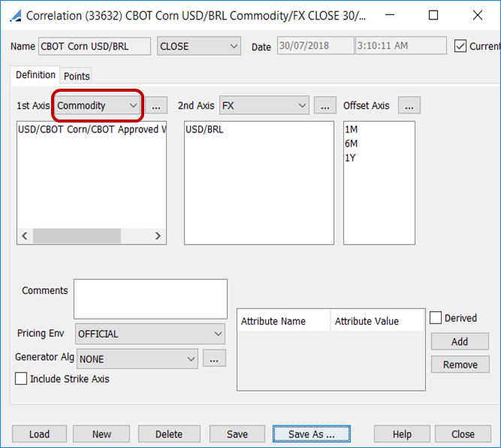This screenshot has width=501, height=448.
Task: Click the Load button
Action: 39,434
